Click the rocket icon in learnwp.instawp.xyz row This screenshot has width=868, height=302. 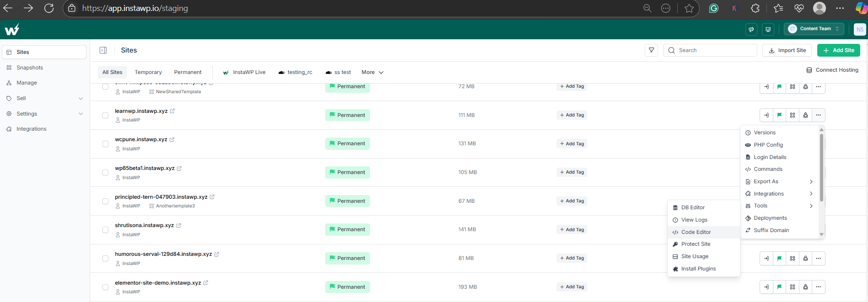[806, 115]
